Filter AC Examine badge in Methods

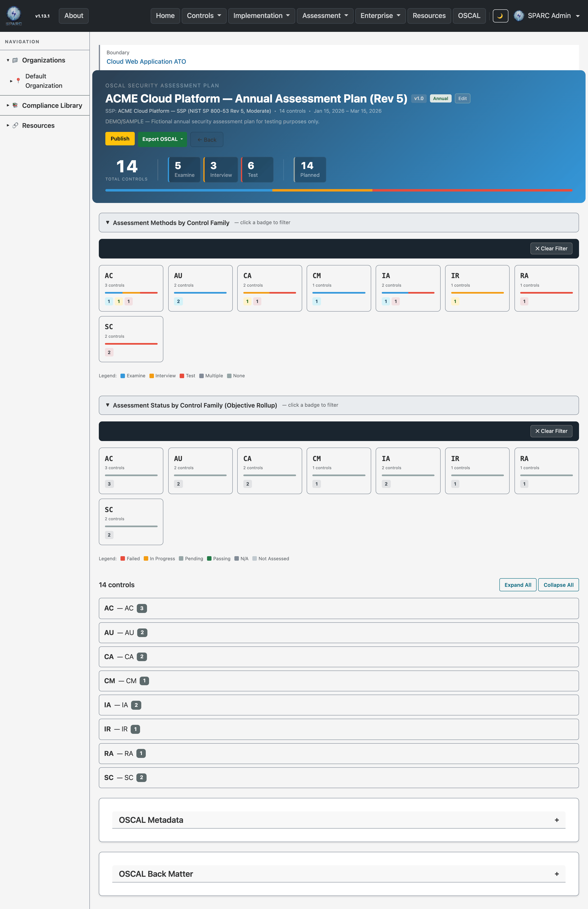(109, 301)
